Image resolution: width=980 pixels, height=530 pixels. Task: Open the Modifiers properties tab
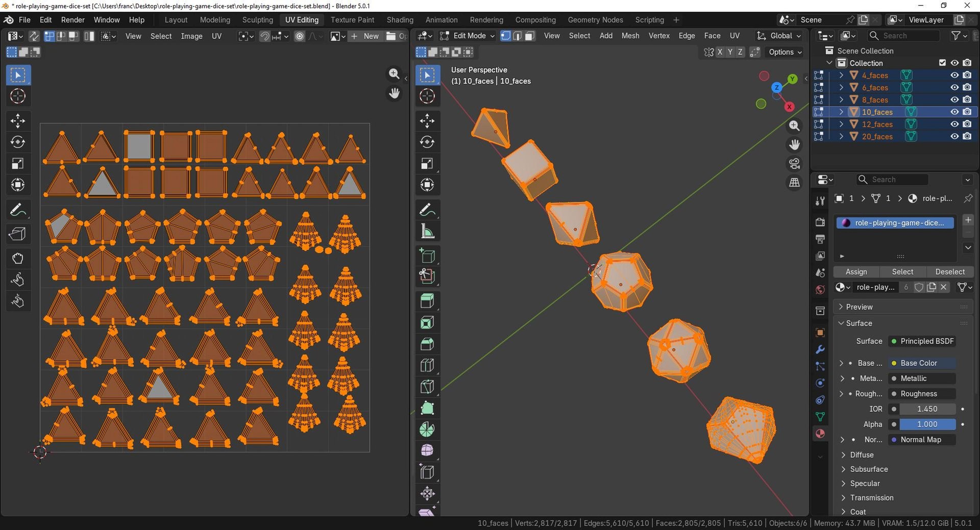pyautogui.click(x=820, y=349)
